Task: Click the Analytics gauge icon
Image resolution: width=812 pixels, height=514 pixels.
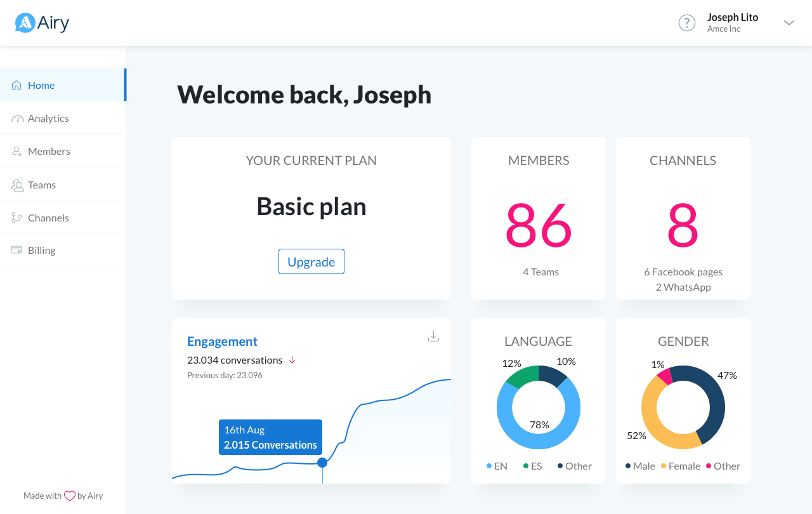Action: (17, 119)
